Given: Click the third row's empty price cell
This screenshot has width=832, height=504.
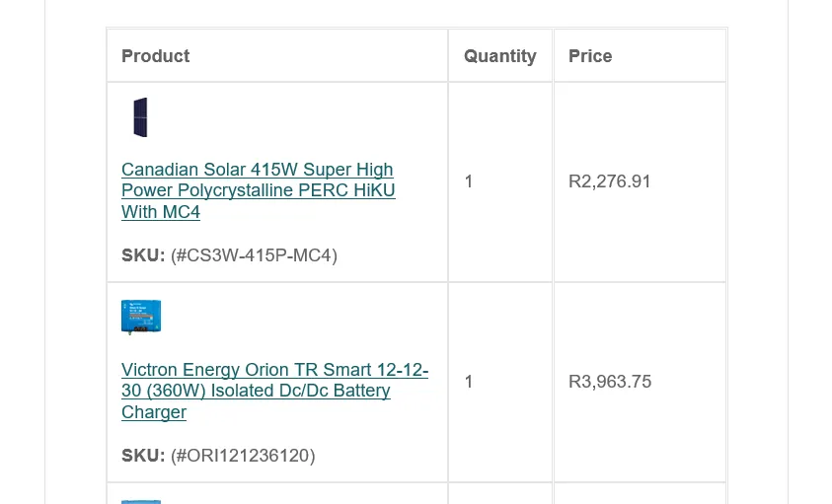Looking at the screenshot, I should coord(640,495).
